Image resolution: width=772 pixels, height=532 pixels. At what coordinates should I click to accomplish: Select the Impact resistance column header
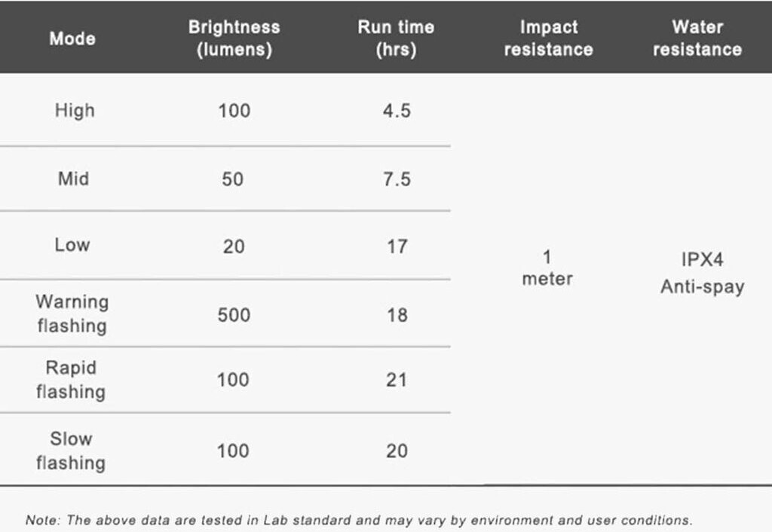pyautogui.click(x=548, y=38)
